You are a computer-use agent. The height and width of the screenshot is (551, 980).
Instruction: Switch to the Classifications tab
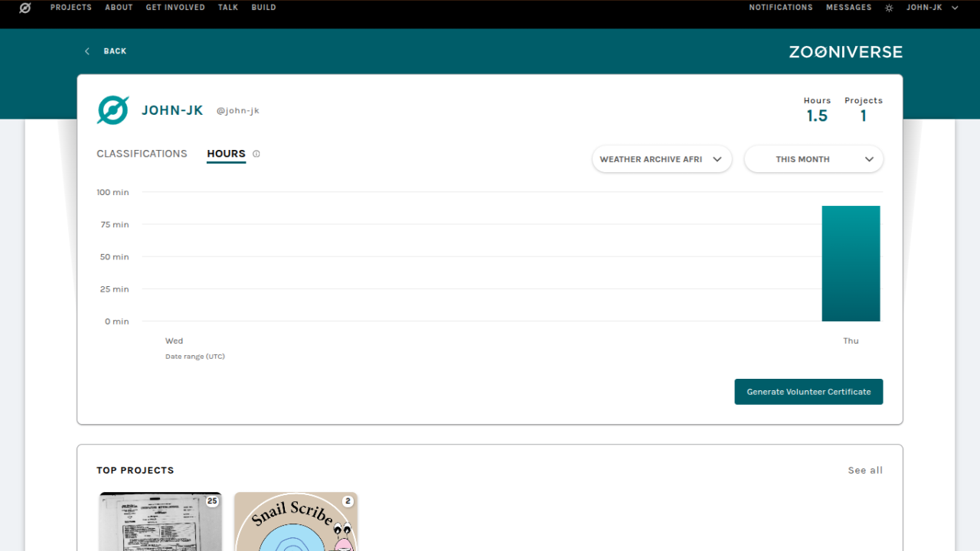click(142, 154)
